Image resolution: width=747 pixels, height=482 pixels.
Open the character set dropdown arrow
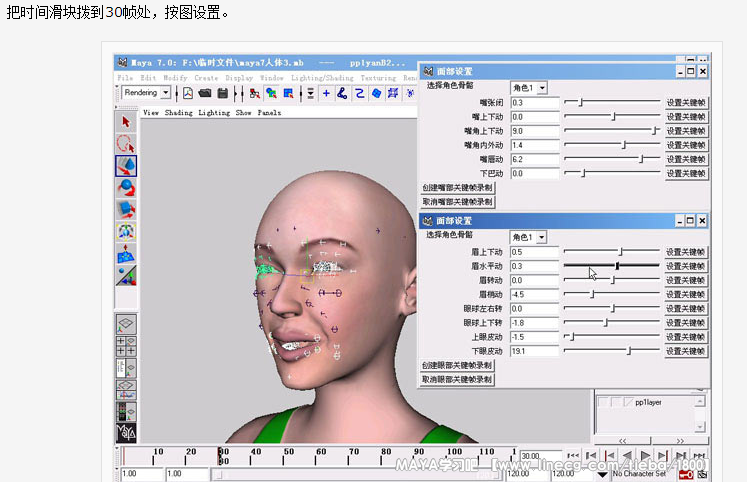[x=603, y=474]
